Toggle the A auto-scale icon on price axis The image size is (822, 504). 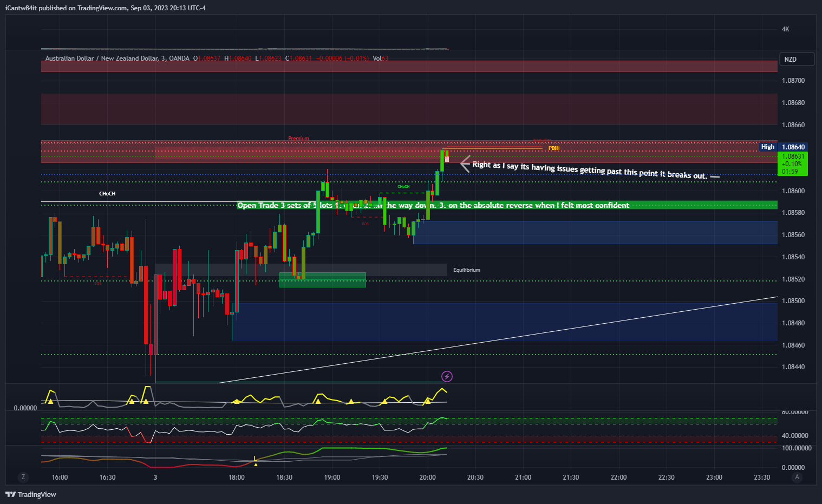coord(797,477)
